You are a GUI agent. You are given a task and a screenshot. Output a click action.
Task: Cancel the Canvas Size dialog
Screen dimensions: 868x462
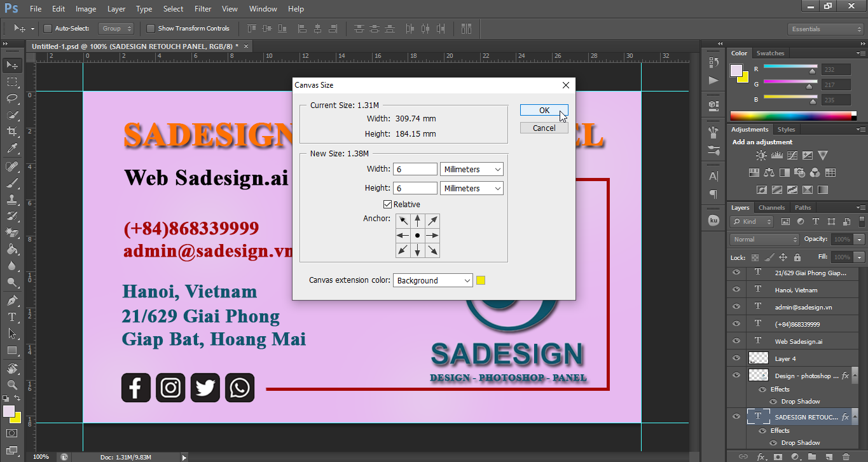pyautogui.click(x=544, y=128)
